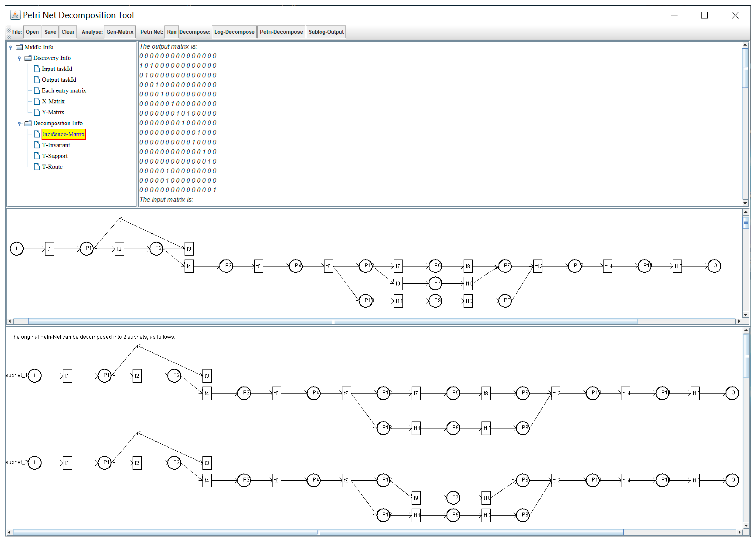
Task: Select the T-Route tree item
Action: pos(52,167)
